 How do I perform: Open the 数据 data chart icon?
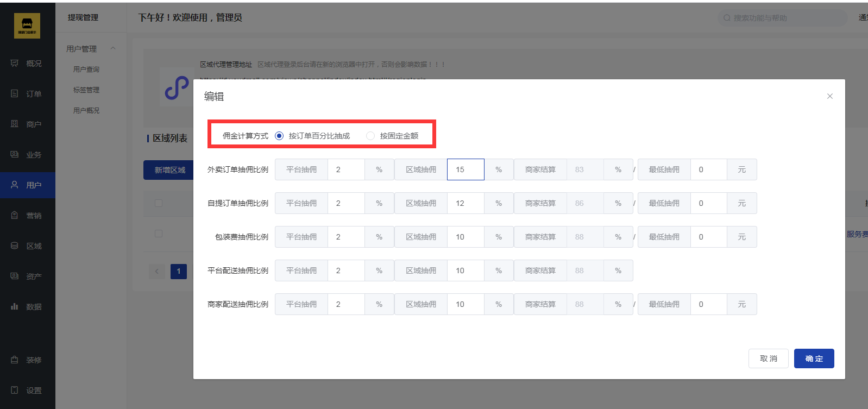click(x=15, y=307)
